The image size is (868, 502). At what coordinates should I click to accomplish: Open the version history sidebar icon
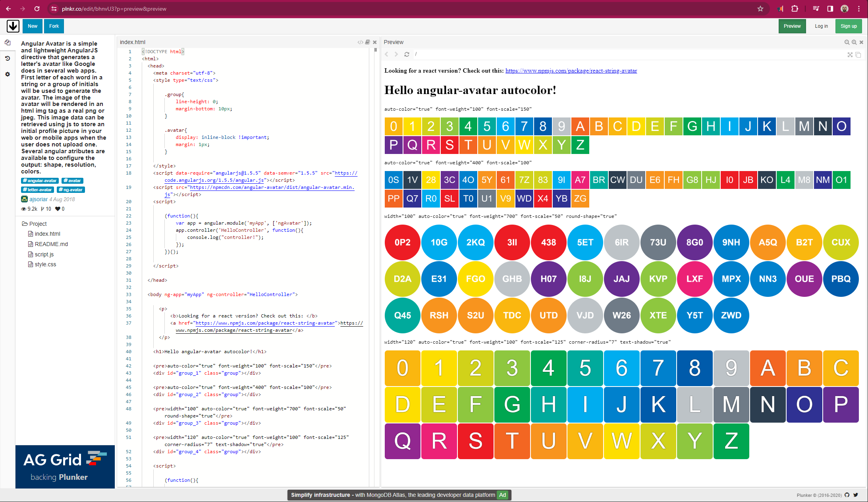(8, 58)
